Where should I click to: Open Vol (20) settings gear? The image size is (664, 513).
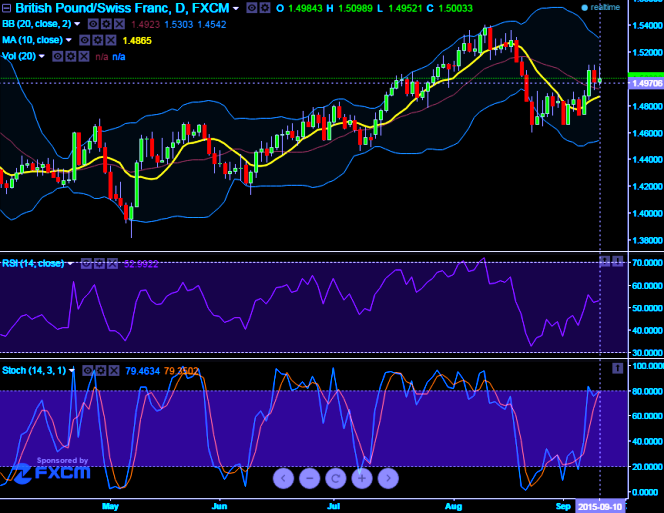[71, 56]
